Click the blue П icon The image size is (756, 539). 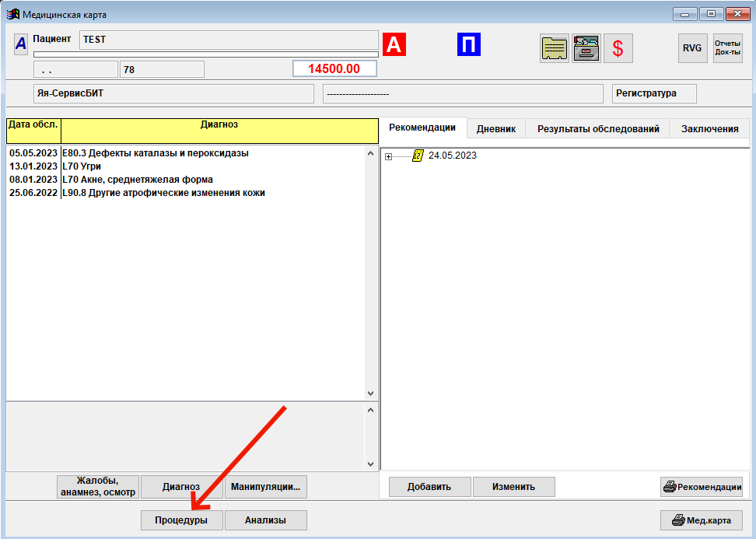click(x=468, y=45)
